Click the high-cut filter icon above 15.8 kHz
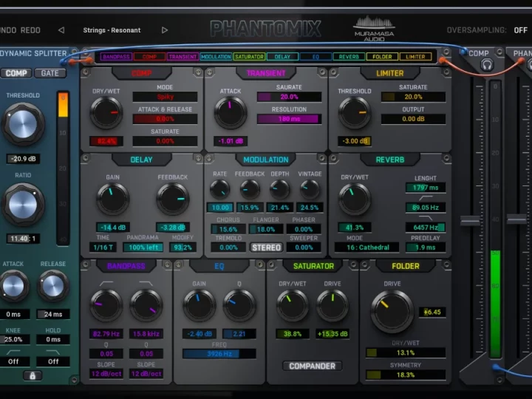Image resolution: width=532 pixels, height=399 pixels. pos(146,283)
